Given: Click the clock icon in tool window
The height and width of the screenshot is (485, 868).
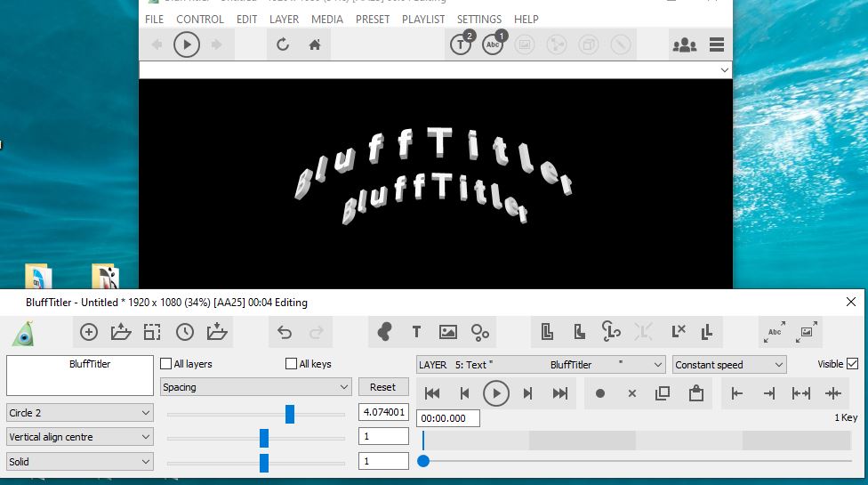Looking at the screenshot, I should click(185, 332).
